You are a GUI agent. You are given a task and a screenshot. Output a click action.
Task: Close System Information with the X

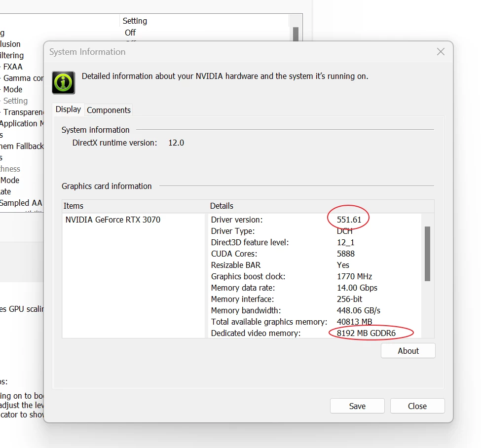(x=441, y=51)
